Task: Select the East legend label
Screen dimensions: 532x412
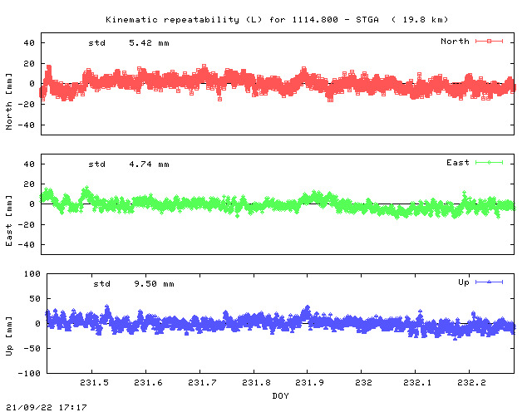Action: pyautogui.click(x=458, y=163)
